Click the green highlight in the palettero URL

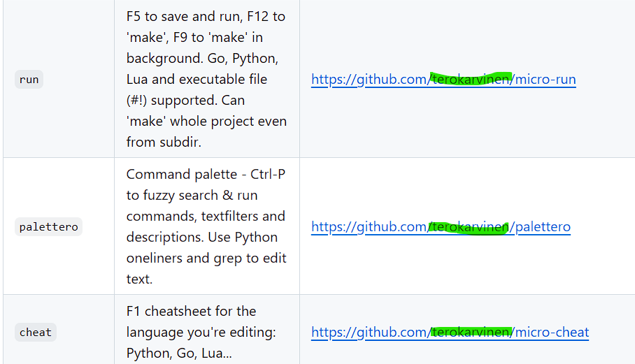(469, 227)
